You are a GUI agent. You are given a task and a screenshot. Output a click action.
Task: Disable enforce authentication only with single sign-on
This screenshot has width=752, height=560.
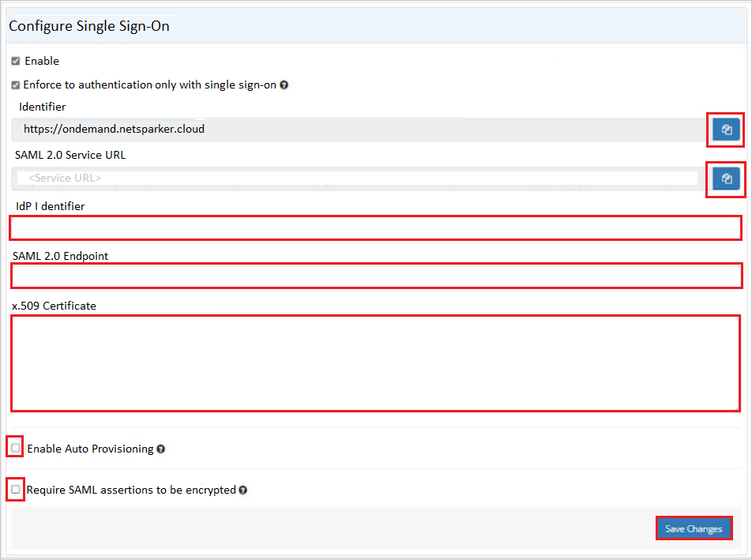click(15, 85)
